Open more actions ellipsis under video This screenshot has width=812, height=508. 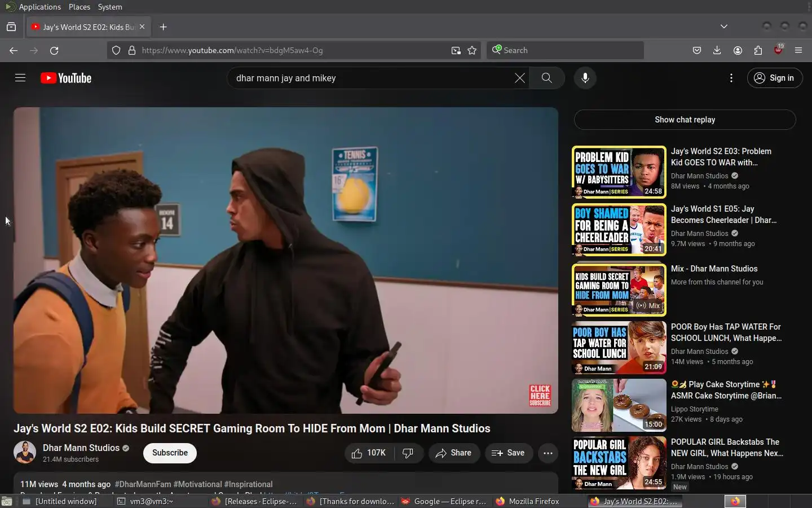(548, 453)
